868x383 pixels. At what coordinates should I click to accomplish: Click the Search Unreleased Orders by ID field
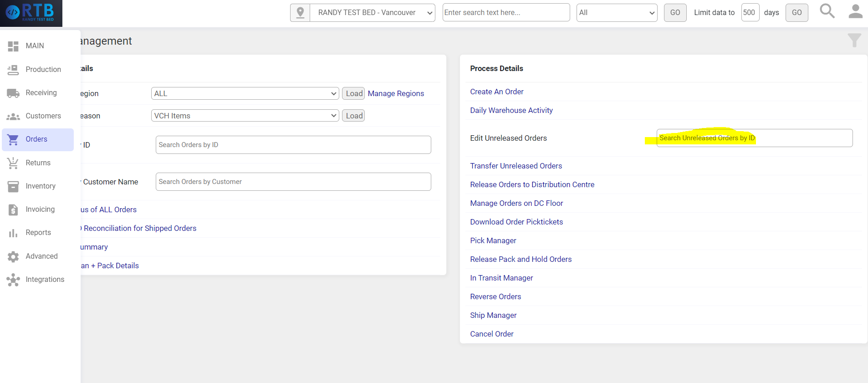click(x=754, y=138)
